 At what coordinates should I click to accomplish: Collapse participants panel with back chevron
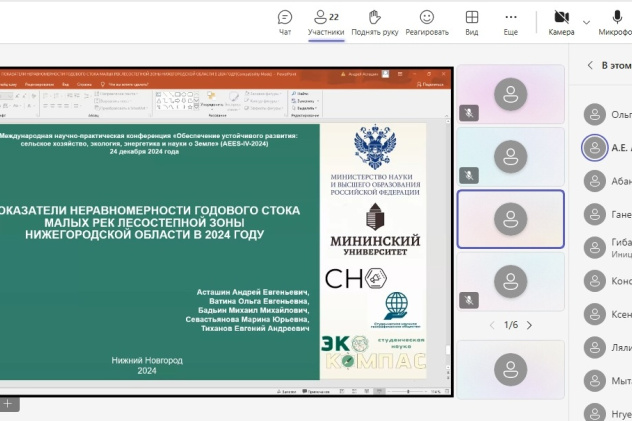(589, 65)
